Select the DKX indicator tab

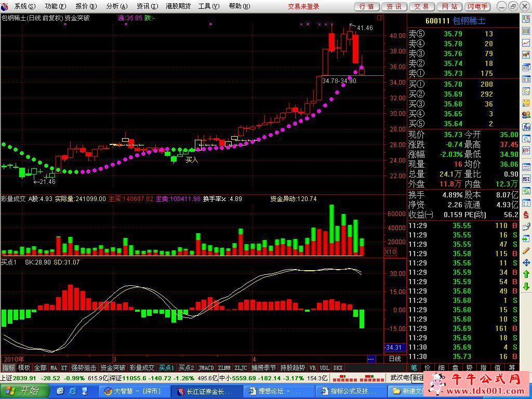pyautogui.click(x=338, y=368)
